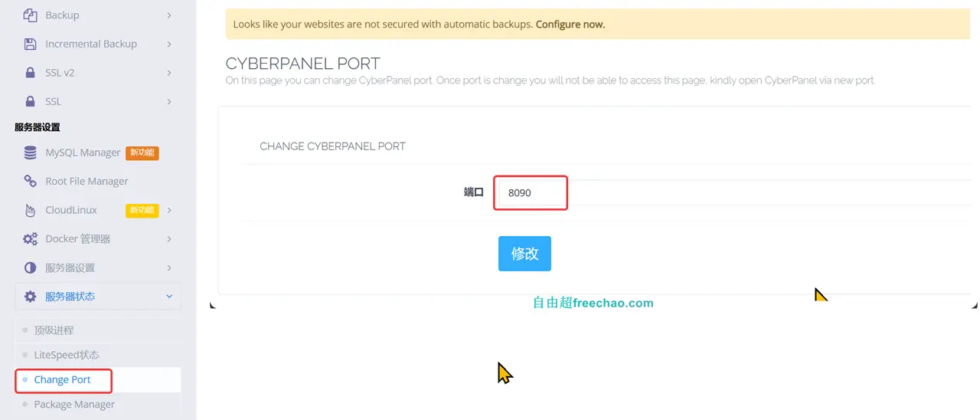The image size is (980, 420).
Task: Click the Root File Manager icon
Action: pyautogui.click(x=30, y=181)
